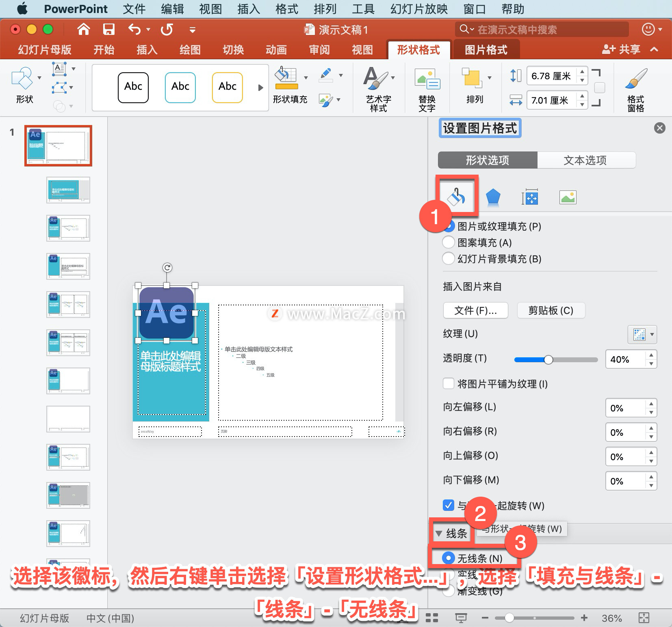Select the first slide master thumbnail

tap(58, 146)
